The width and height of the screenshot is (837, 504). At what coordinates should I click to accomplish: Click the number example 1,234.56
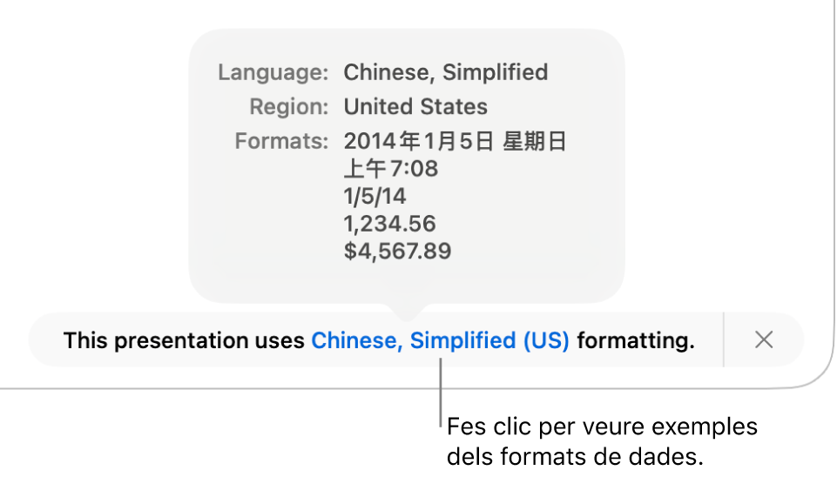pos(389,224)
